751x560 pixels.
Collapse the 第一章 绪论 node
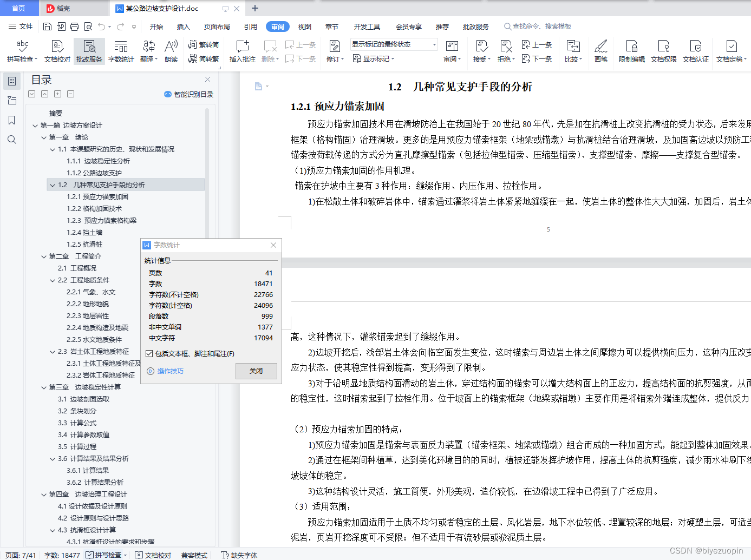coord(44,137)
